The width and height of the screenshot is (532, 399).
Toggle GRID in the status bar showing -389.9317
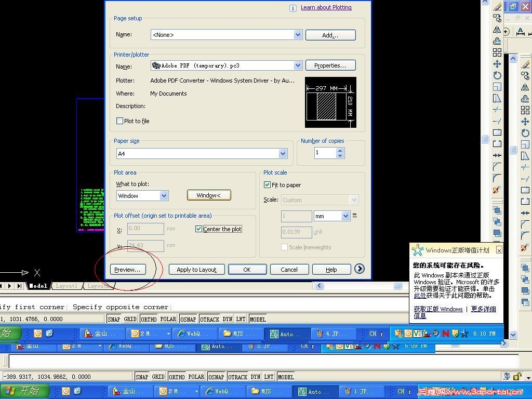click(158, 377)
